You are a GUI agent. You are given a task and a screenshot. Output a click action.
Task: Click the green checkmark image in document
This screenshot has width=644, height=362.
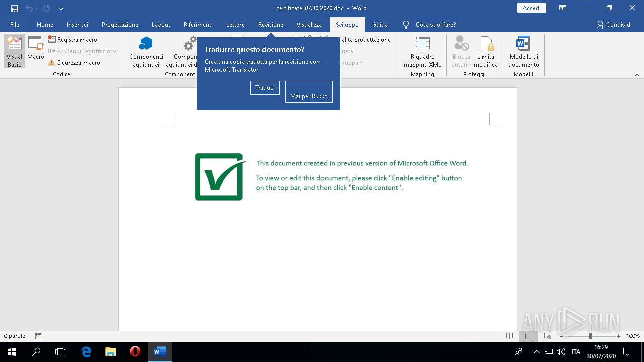(220, 176)
